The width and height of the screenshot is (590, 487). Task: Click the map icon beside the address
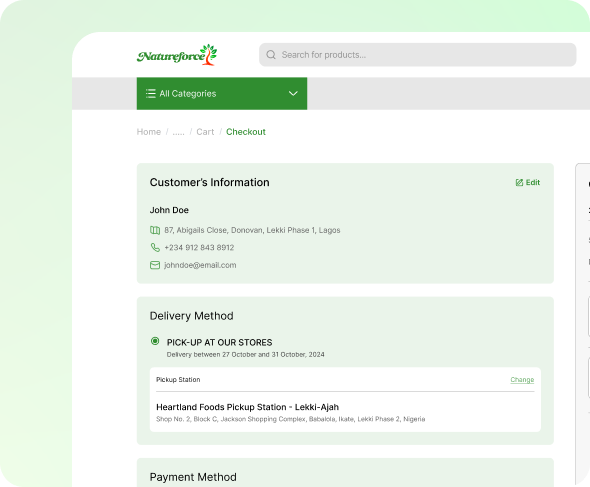[x=155, y=230]
